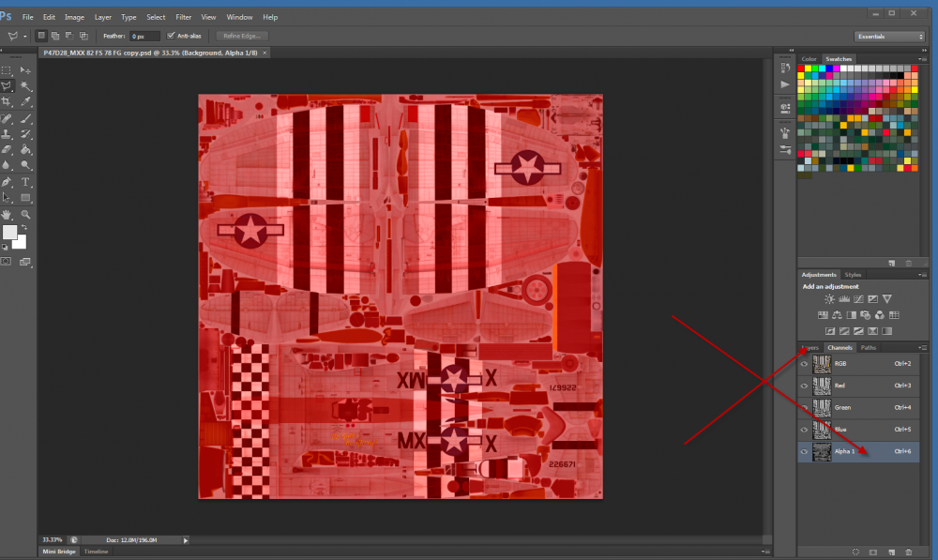Toggle visibility of the Red channel
This screenshot has height=560, width=938.
click(804, 386)
